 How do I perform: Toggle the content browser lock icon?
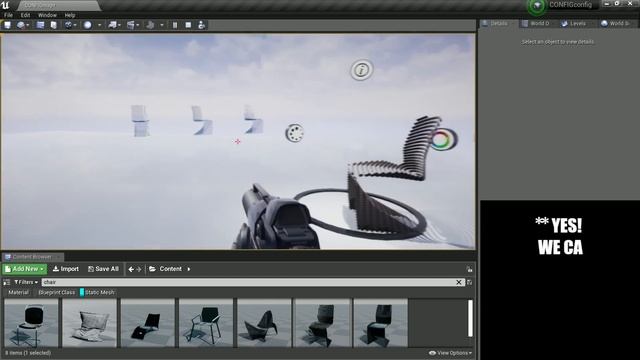point(469,269)
